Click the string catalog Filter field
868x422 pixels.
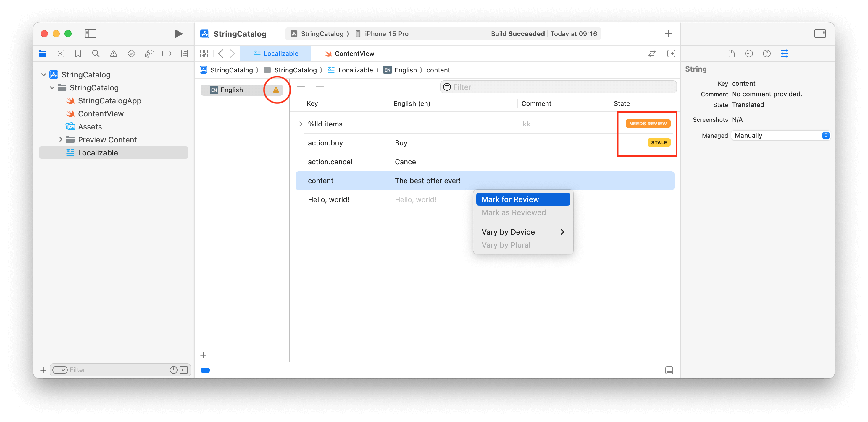[558, 87]
